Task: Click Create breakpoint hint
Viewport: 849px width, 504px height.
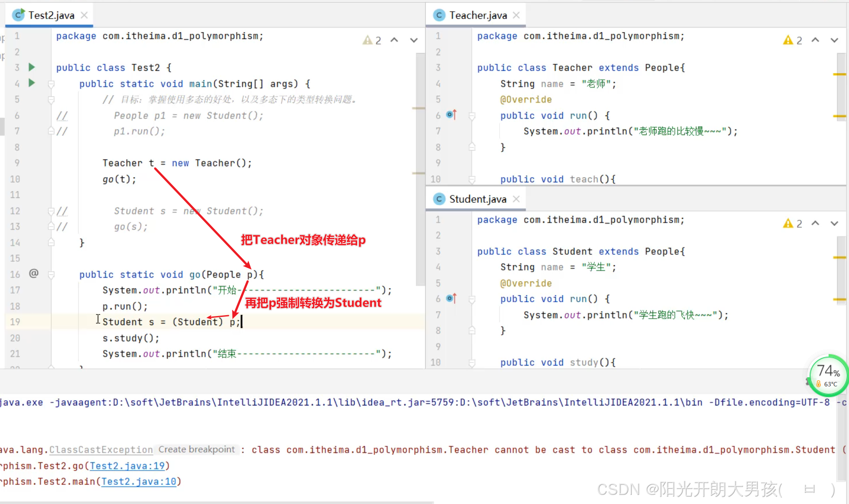Action: 196,450
